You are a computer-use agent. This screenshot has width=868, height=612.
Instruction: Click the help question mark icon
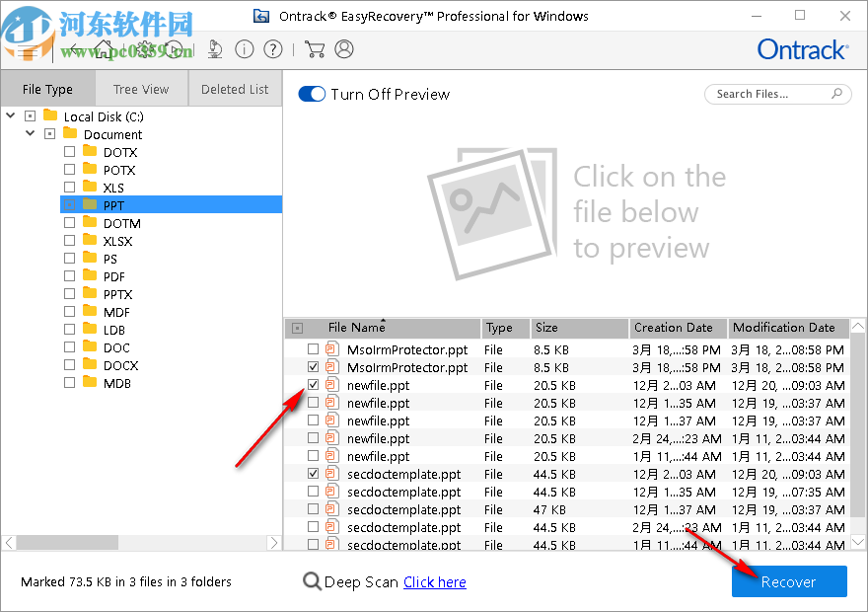coord(272,48)
